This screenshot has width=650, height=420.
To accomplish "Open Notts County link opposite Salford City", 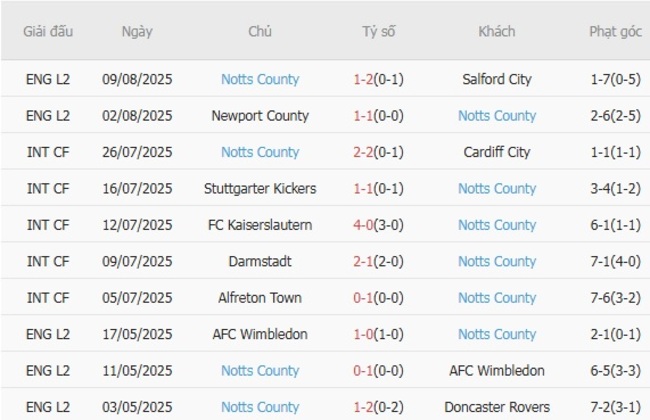I will tap(260, 79).
